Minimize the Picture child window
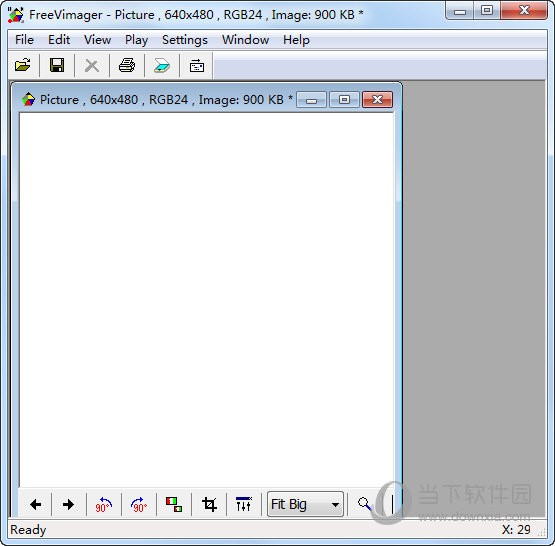Image resolution: width=555 pixels, height=546 pixels. [311, 100]
